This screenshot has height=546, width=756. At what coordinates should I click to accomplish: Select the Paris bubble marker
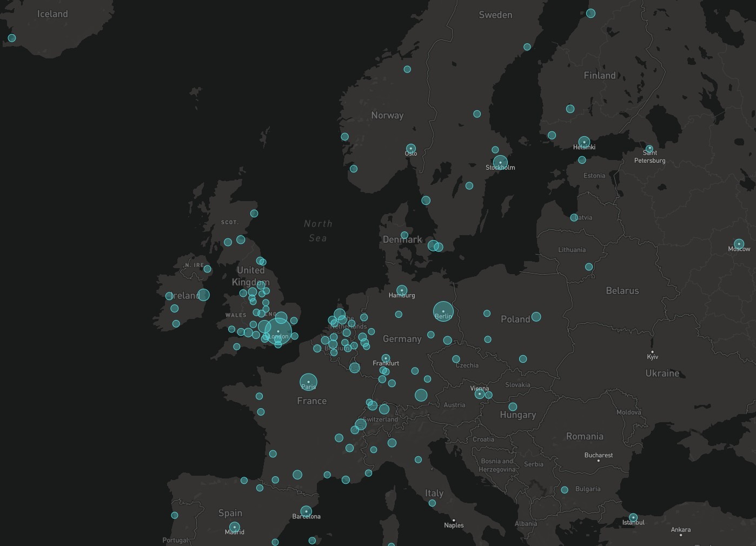click(x=308, y=382)
